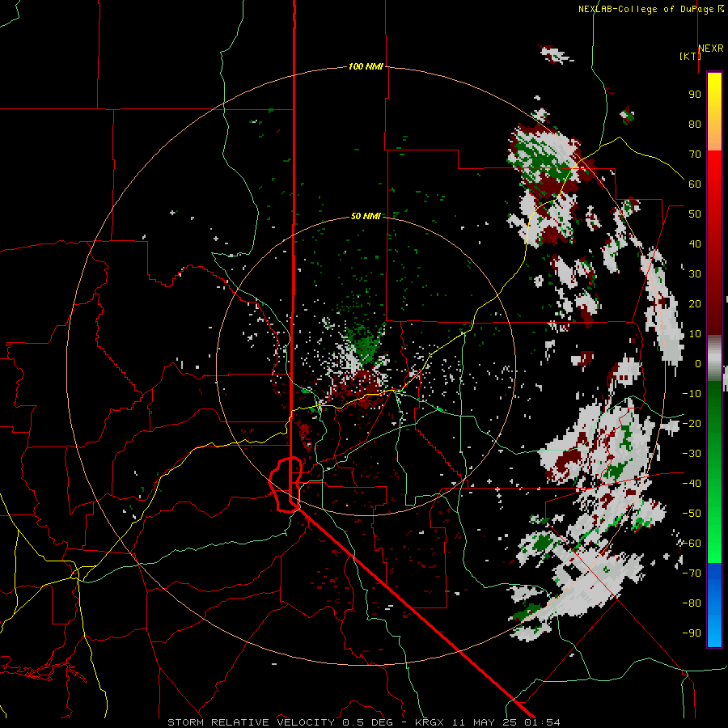Click the 0.5 DEG elevation angle text

pos(368,722)
